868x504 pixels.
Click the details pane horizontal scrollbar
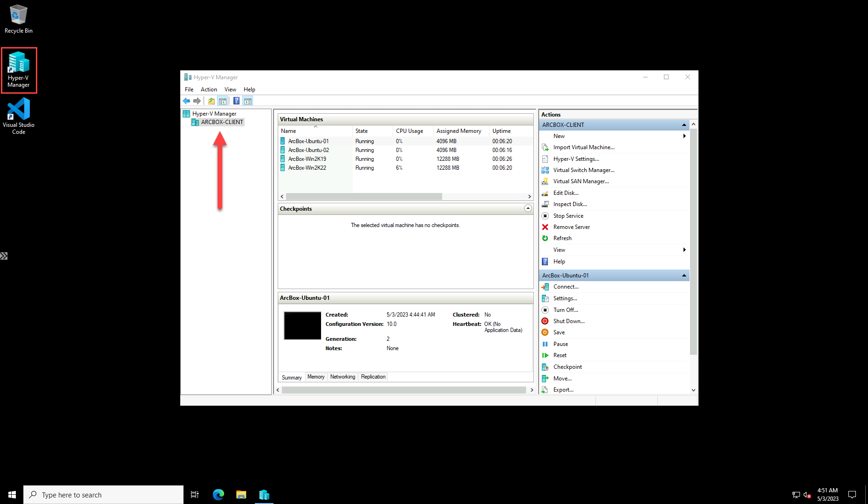pyautogui.click(x=404, y=390)
